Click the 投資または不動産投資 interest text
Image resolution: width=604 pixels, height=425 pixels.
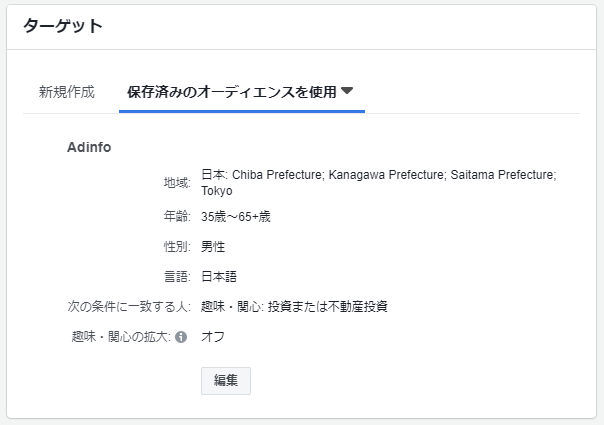point(327,307)
